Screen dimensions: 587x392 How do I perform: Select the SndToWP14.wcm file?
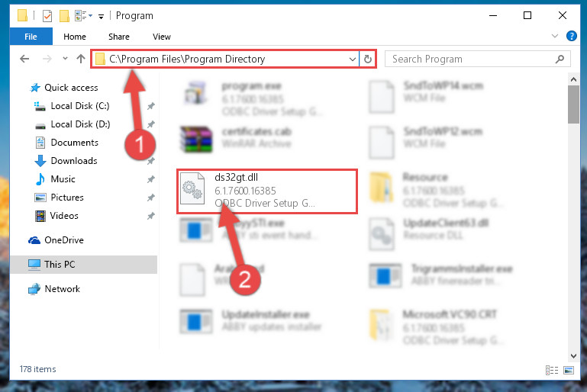point(426,97)
